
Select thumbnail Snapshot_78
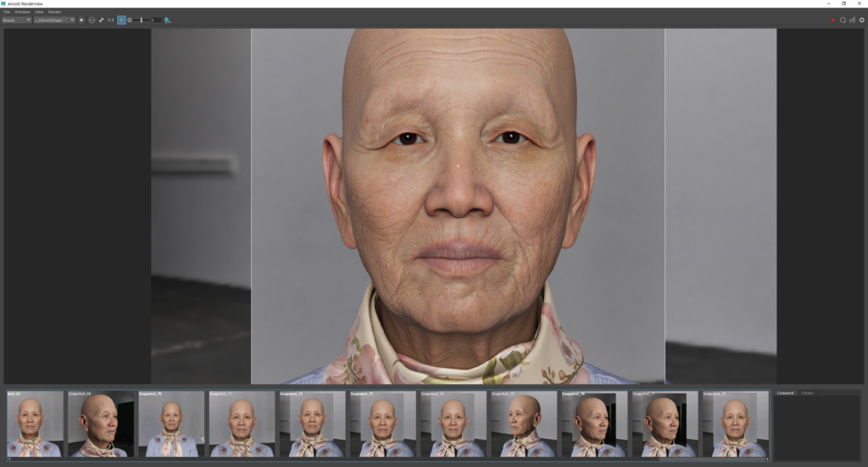tap(735, 424)
